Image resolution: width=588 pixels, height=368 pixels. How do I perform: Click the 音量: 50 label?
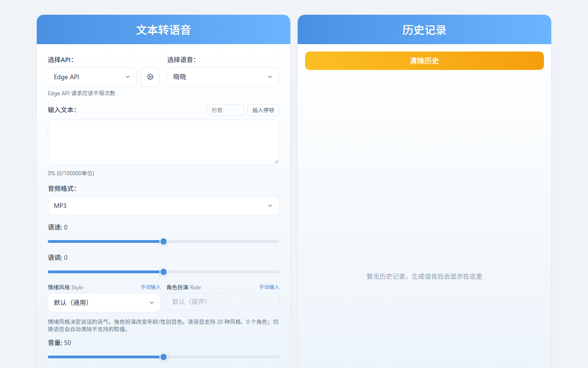tap(60, 343)
